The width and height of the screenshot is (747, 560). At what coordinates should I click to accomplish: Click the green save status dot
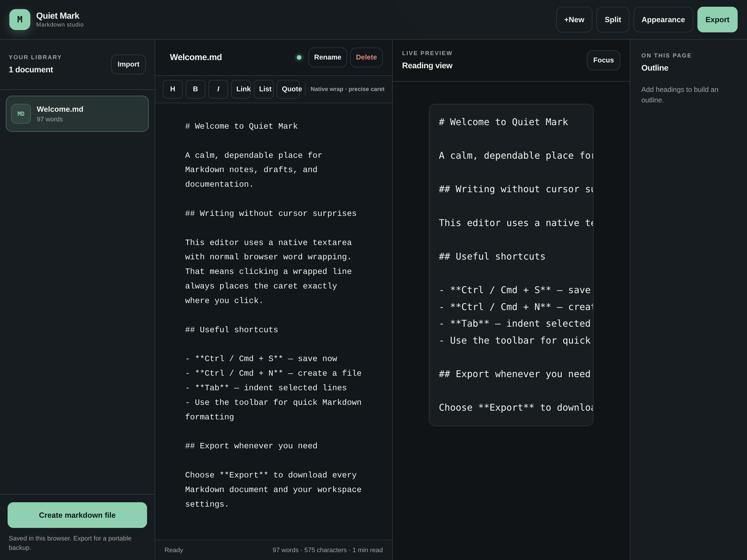pyautogui.click(x=299, y=57)
